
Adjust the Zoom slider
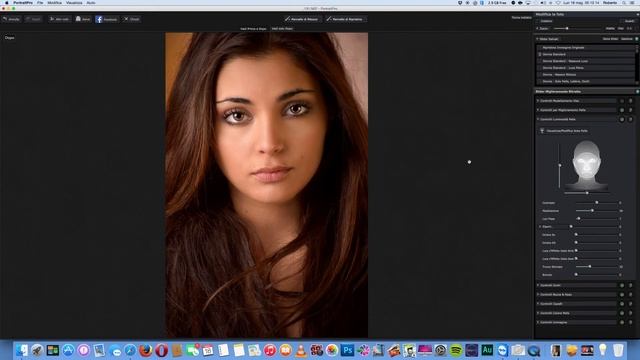pyautogui.click(x=567, y=29)
